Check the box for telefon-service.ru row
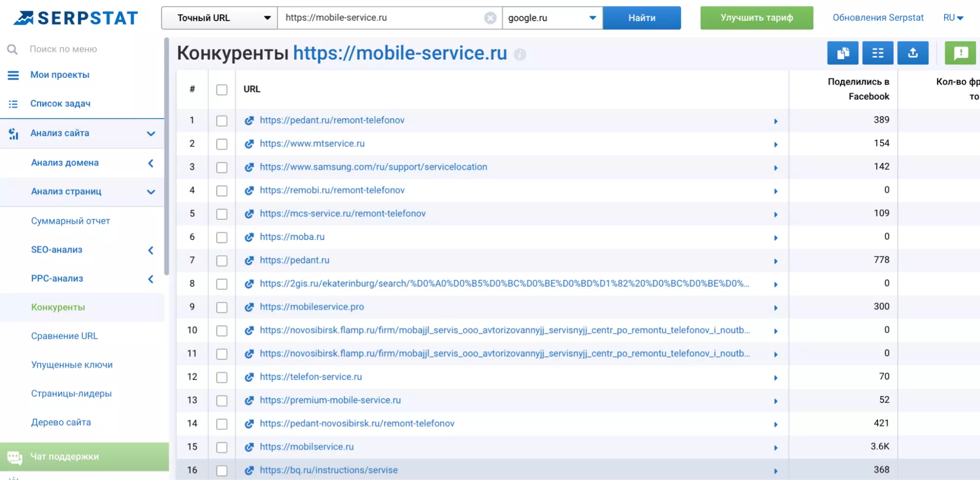The image size is (980, 480). [x=222, y=377]
